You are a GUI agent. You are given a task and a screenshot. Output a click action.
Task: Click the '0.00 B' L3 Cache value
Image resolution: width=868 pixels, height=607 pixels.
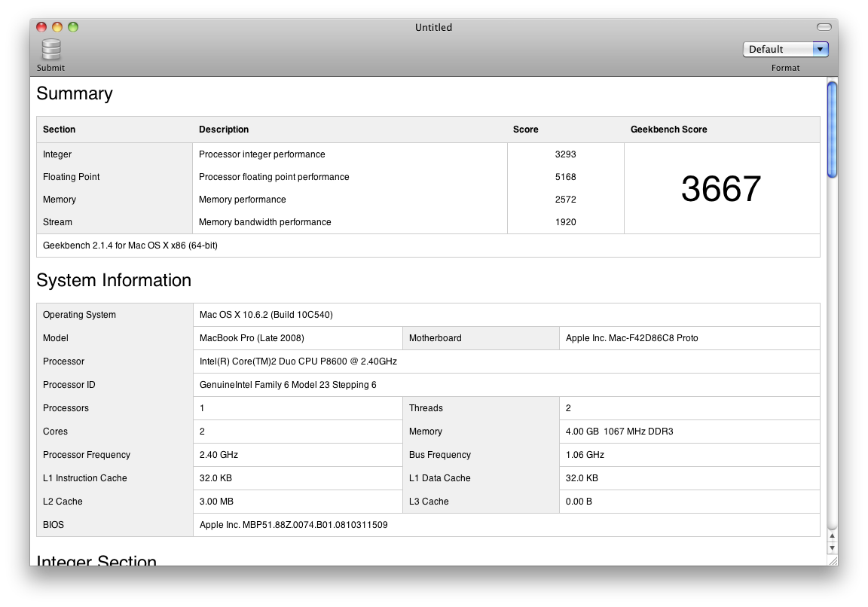point(579,502)
